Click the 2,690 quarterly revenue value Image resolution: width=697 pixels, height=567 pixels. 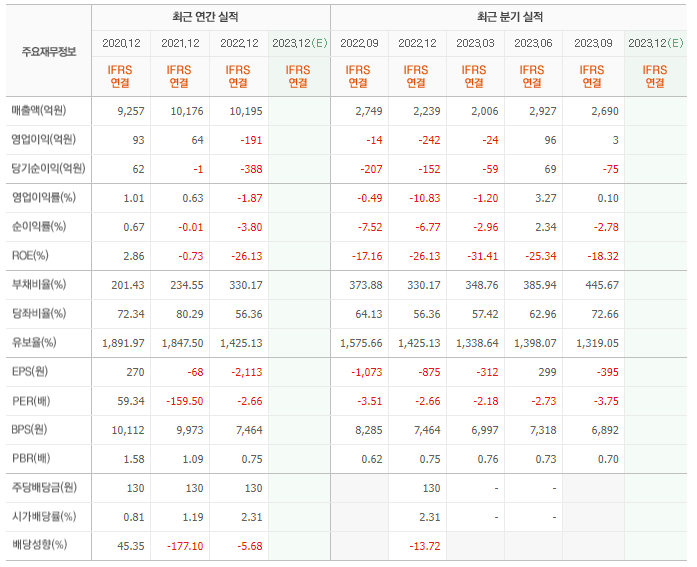[x=605, y=111]
